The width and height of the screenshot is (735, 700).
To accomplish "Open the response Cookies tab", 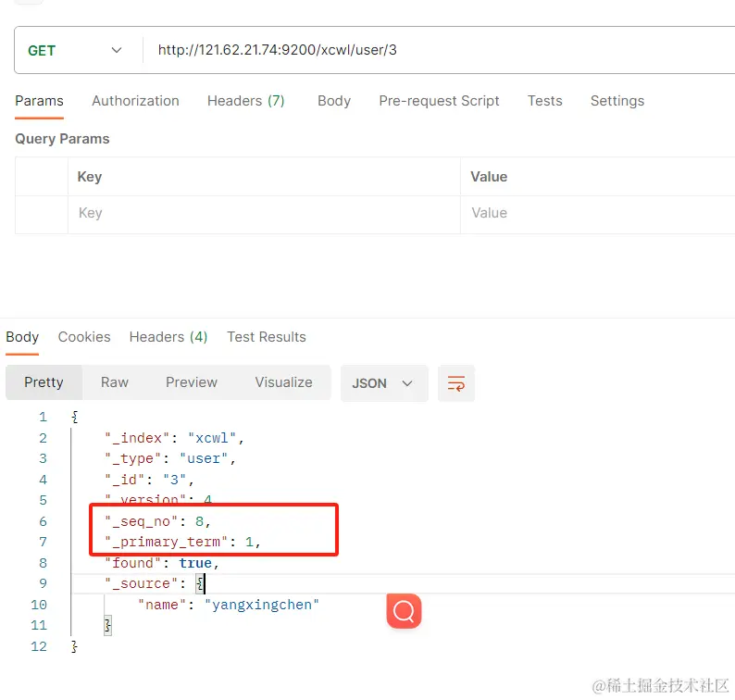I will click(84, 337).
